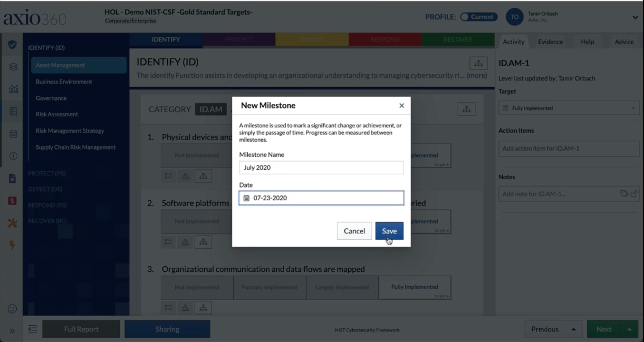Open the calendar icon in left sidebar
This screenshot has height=342, width=644.
(x=13, y=134)
